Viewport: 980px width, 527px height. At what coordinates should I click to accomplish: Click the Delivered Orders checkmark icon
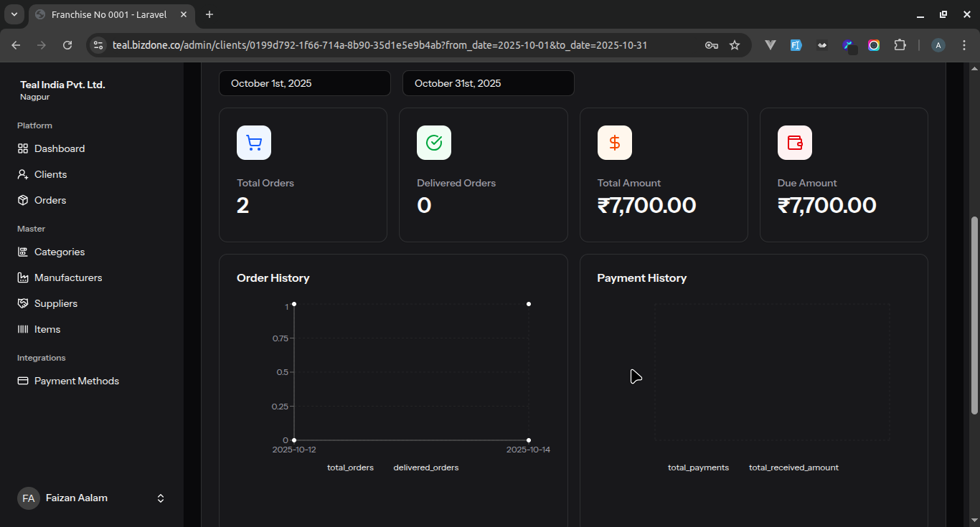pyautogui.click(x=434, y=143)
